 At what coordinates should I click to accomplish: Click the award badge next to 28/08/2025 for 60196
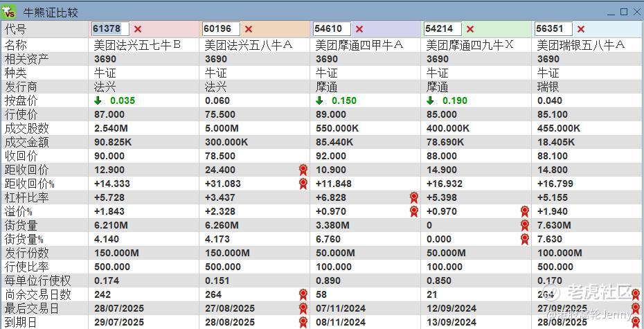pos(303,323)
